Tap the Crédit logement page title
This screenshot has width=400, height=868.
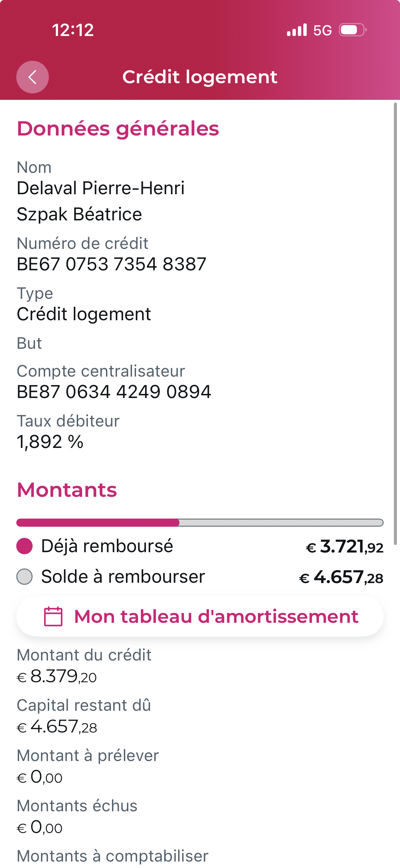click(x=200, y=77)
